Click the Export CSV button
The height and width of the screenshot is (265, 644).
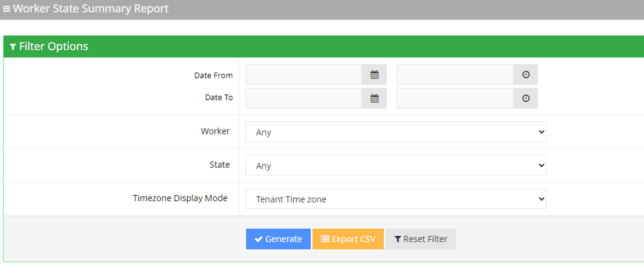click(348, 239)
